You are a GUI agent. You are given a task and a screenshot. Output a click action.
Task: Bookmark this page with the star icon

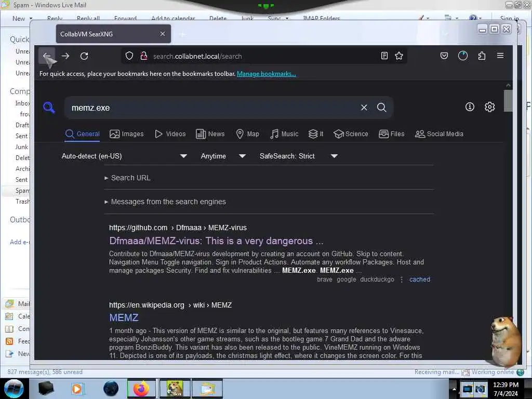399,56
